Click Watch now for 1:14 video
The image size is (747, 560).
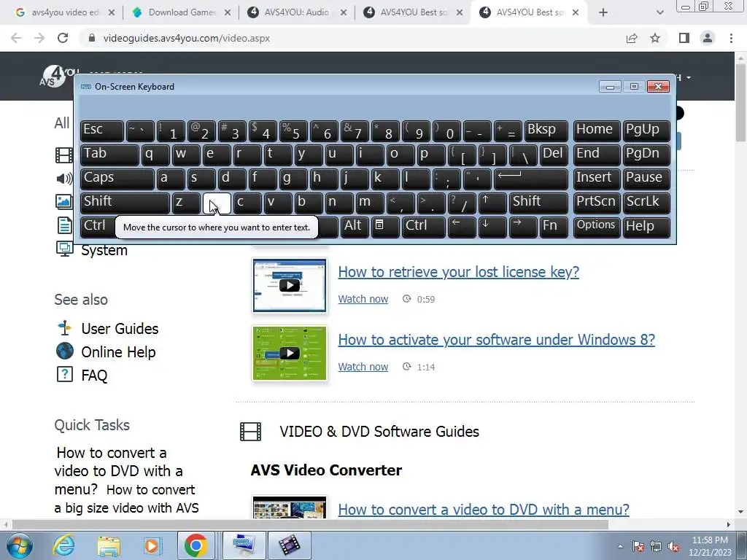363,367
